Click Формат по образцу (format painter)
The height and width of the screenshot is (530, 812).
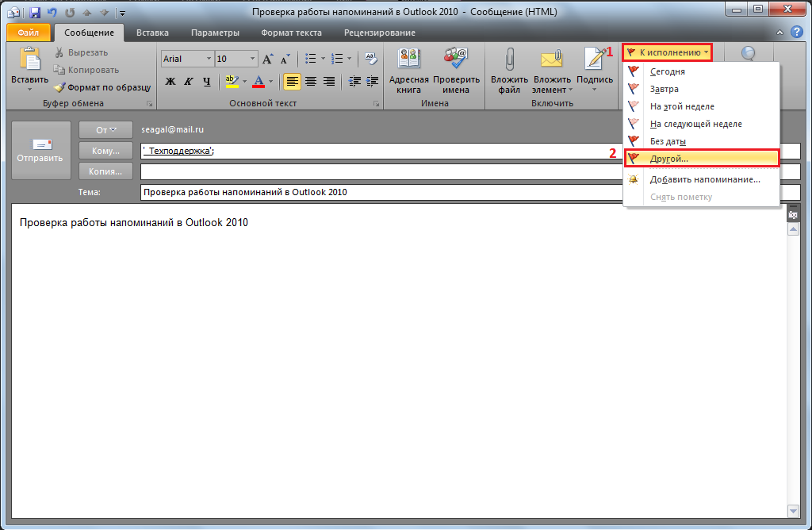tap(102, 87)
